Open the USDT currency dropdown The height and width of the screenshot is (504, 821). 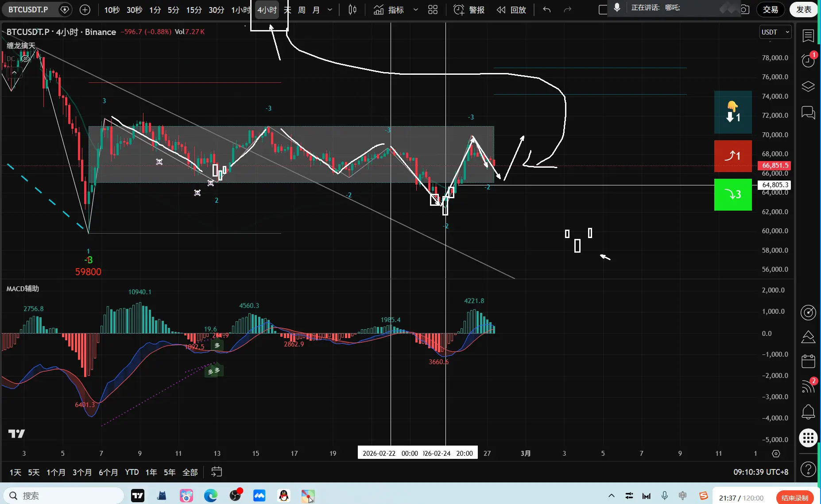tap(775, 32)
